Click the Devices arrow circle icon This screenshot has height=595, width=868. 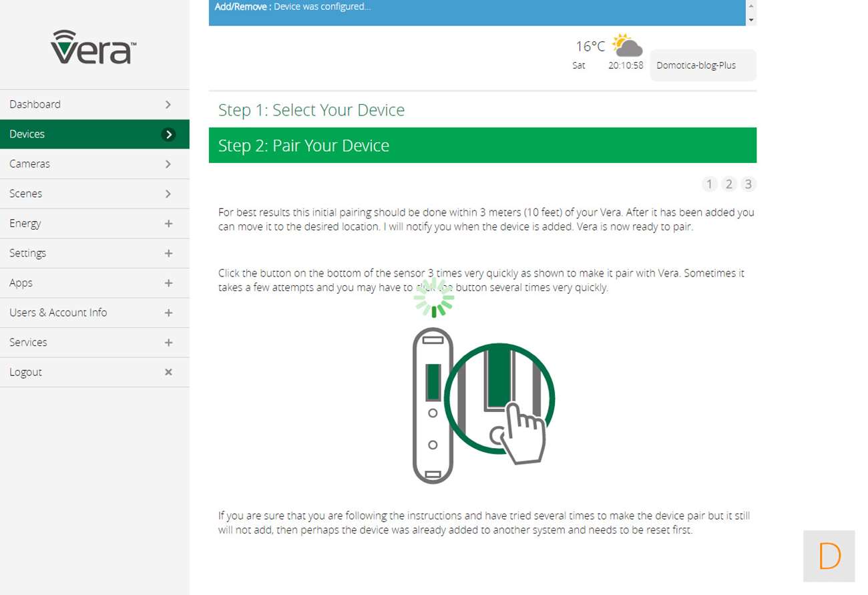(x=168, y=134)
